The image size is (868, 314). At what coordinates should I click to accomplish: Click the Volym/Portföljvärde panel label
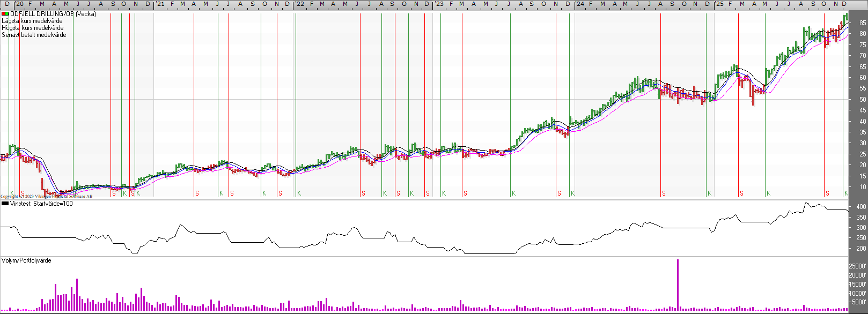(x=26, y=260)
